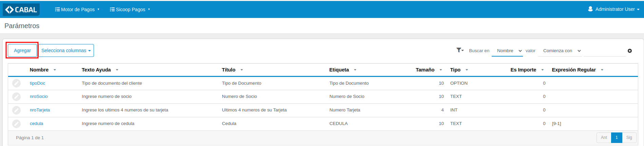This screenshot has height=146, width=644.
Task: Click the Sig next page button
Action: [629, 138]
